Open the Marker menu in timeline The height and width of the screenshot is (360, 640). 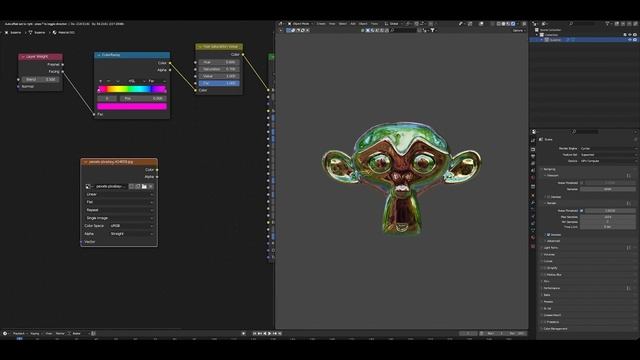[x=60, y=333]
